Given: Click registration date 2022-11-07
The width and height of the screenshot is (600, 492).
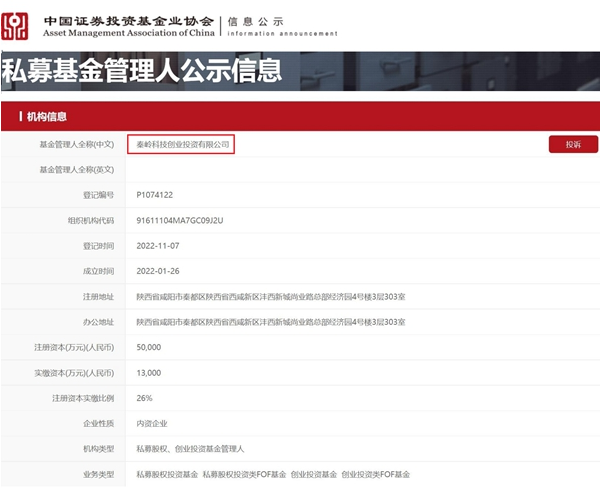Looking at the screenshot, I should 158,246.
